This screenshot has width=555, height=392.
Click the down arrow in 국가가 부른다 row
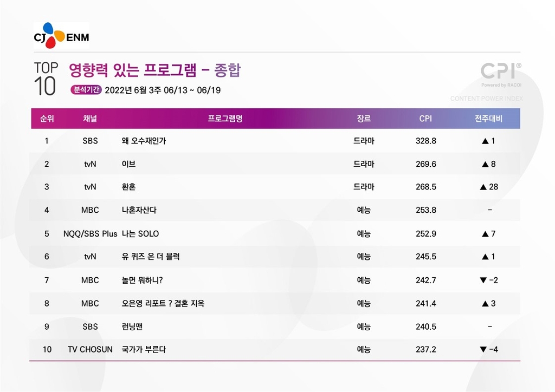483,350
